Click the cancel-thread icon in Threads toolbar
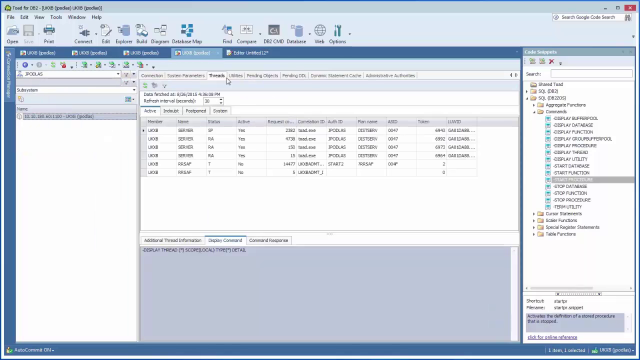 [x=154, y=85]
